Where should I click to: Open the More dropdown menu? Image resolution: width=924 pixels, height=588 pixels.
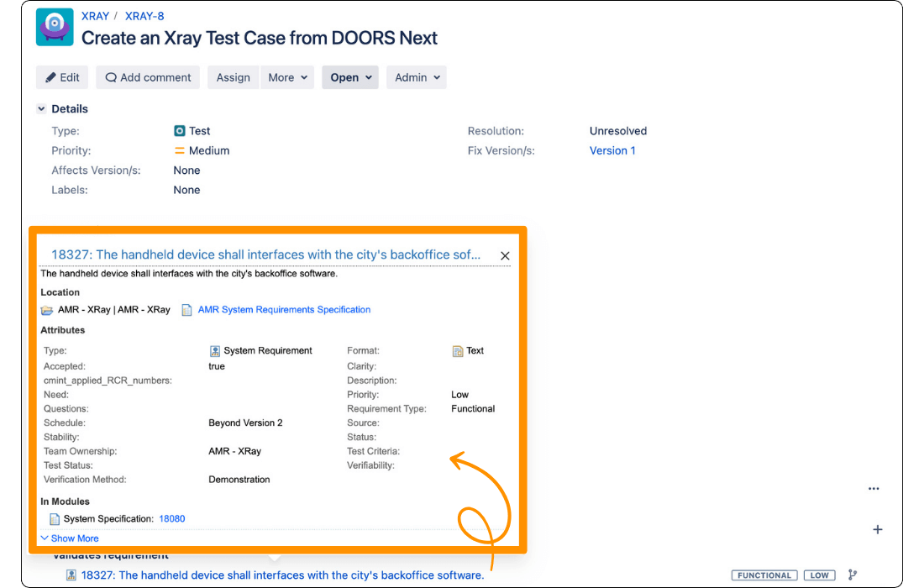pos(287,77)
